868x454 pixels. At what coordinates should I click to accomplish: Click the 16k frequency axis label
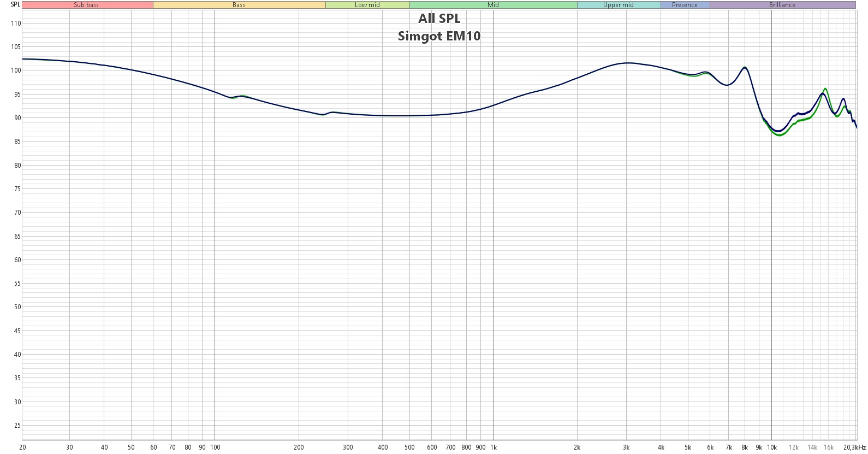tap(829, 447)
